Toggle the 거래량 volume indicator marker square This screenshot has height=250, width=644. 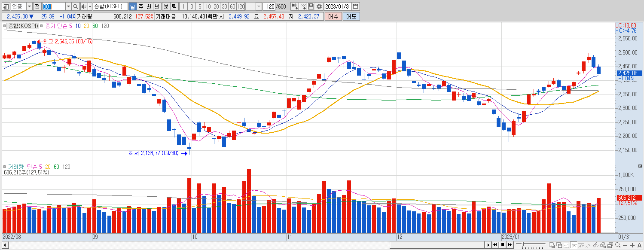click(5, 167)
